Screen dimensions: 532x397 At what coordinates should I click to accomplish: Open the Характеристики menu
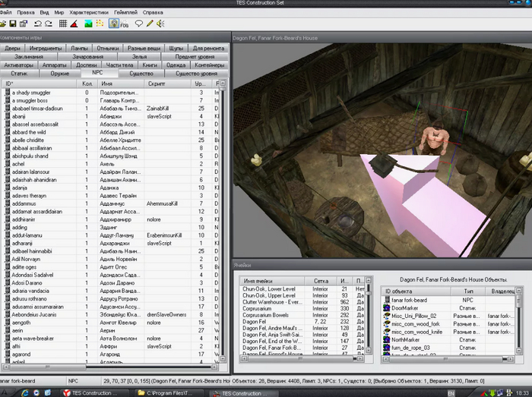pyautogui.click(x=89, y=13)
